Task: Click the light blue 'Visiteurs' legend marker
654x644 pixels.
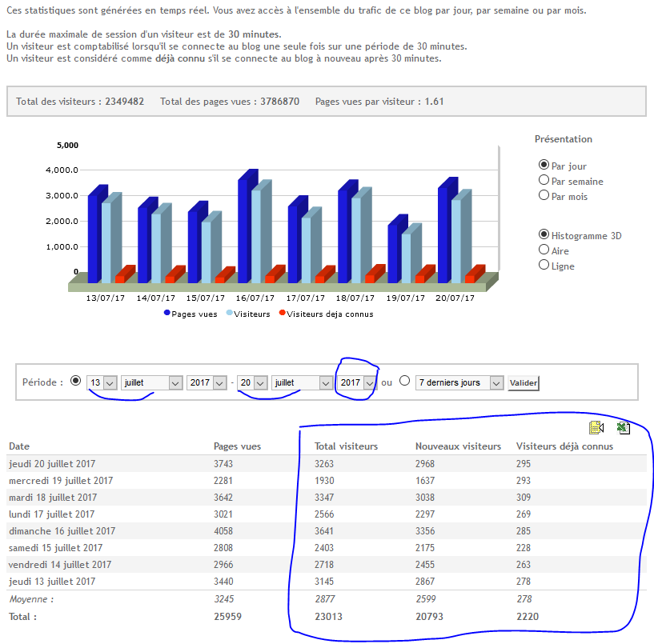Action: coord(229,313)
